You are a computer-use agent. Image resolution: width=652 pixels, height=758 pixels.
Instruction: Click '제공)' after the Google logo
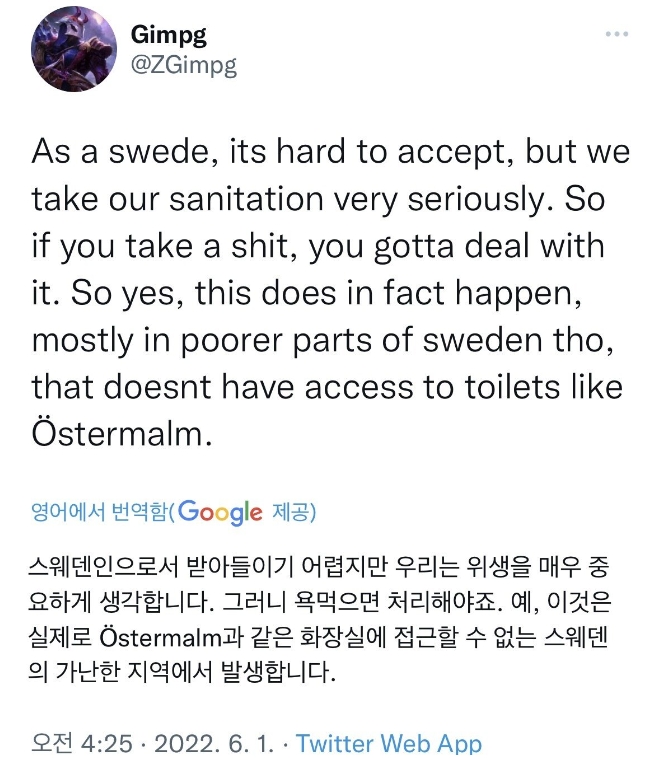pos(293,514)
